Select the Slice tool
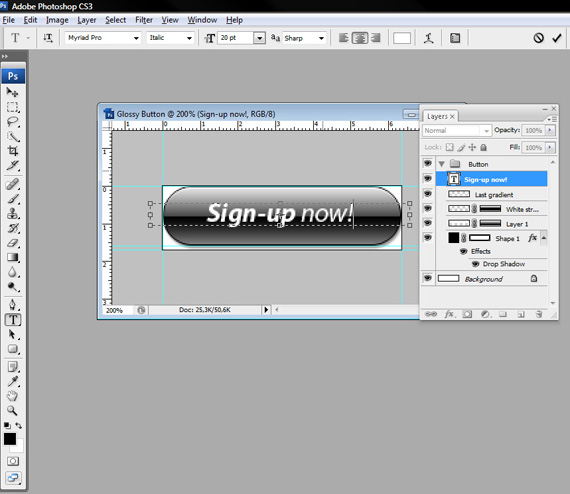 [12, 165]
